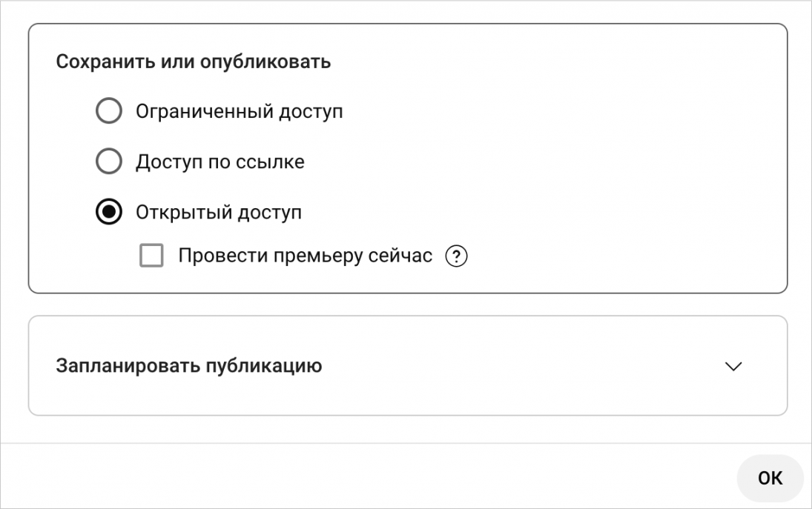The height and width of the screenshot is (509, 812).
Task: Choose the "Доступ по ссылке" radio button
Action: [109, 162]
